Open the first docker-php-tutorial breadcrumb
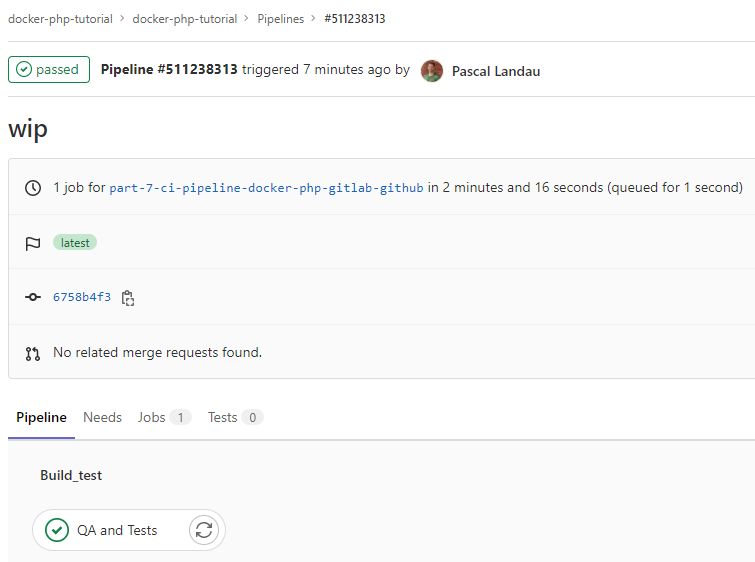The image size is (755, 562). [60, 19]
